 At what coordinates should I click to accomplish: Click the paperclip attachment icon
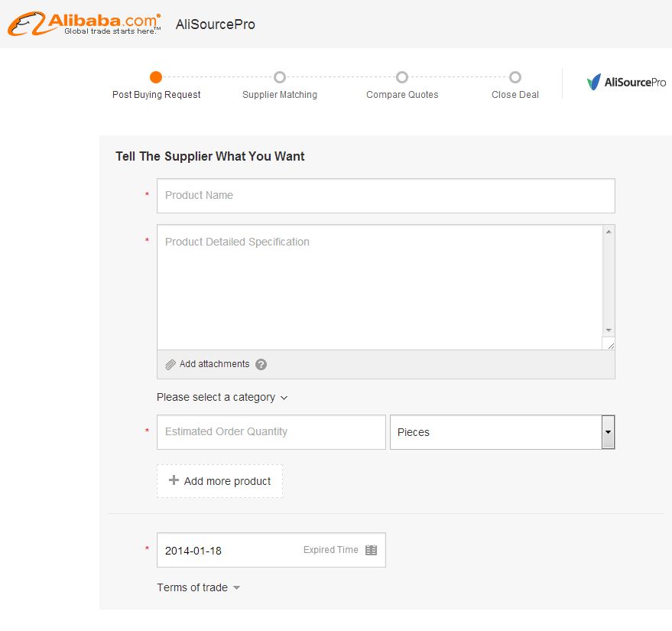[x=170, y=365]
